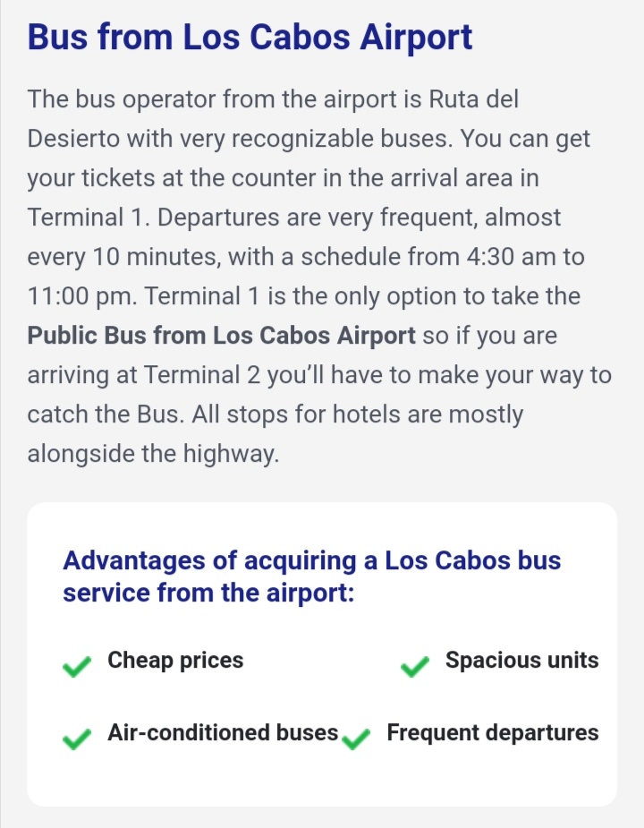Screen dimensions: 644x828
Task: Click the 'Terminal 1. Departures' sentence start
Action: 153,218
